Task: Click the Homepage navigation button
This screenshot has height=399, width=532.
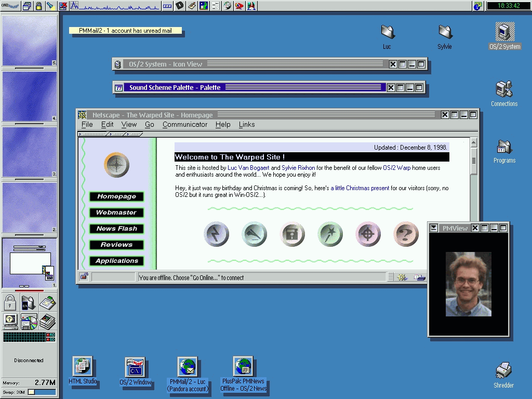Action: point(116,196)
